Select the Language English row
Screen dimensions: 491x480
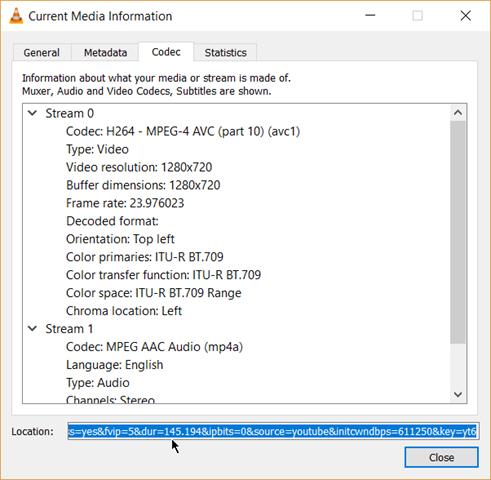coord(115,365)
